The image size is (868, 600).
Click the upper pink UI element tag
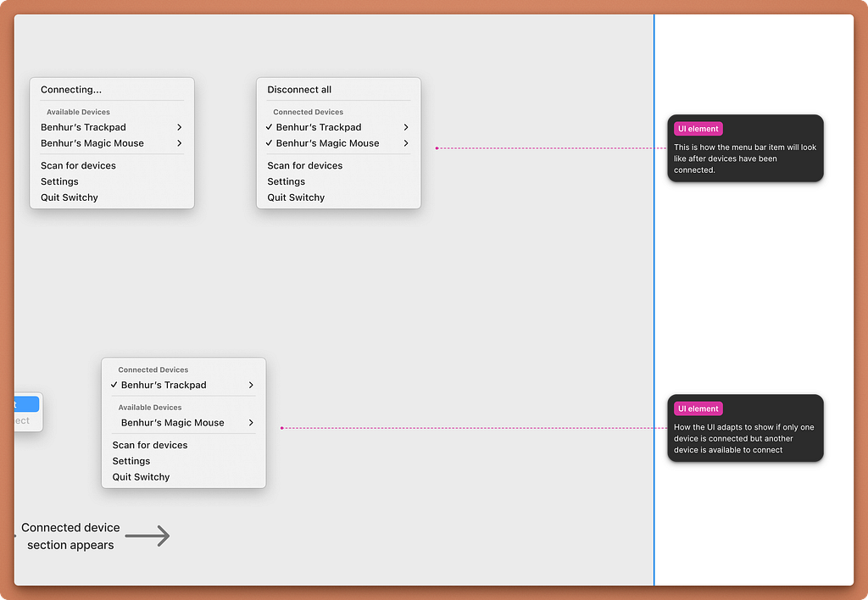click(x=698, y=129)
